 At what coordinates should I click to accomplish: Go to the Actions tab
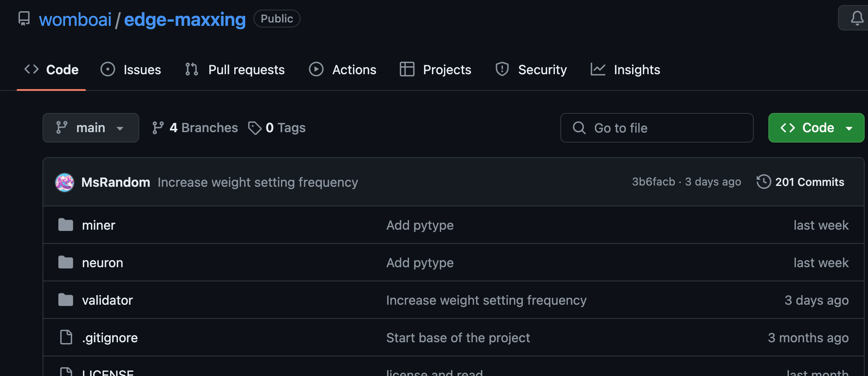click(343, 70)
